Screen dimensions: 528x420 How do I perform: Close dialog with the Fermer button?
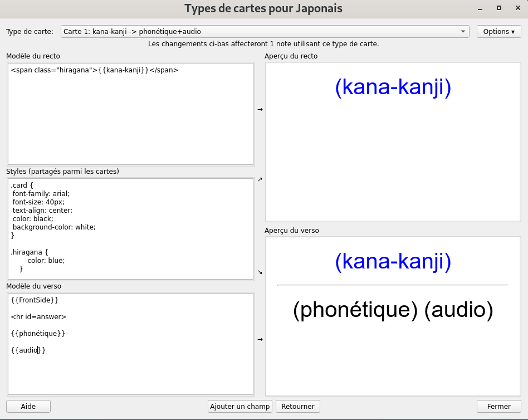pos(498,407)
